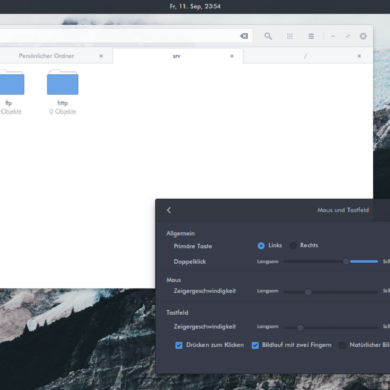The image size is (390, 390).
Task: Close the file manager window
Action: pyautogui.click(x=363, y=36)
